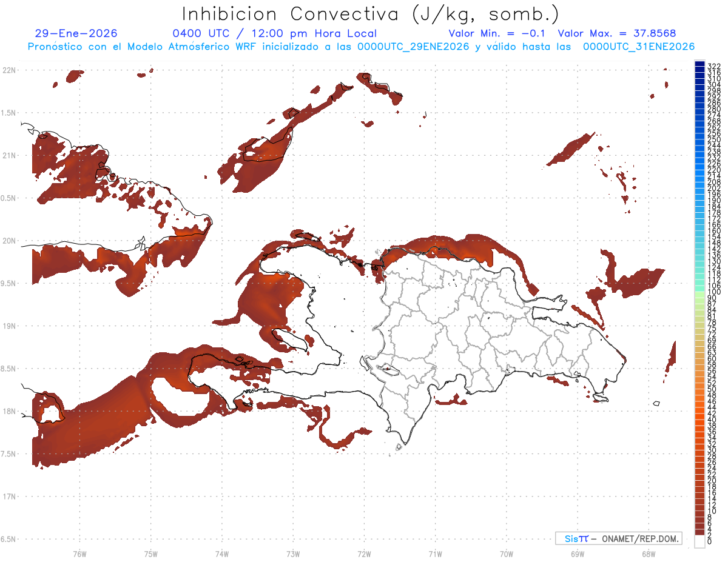The width and height of the screenshot is (728, 562).
Task: Click the SisPI ONAMET/REP.DOM. logo box
Action: pos(618,538)
